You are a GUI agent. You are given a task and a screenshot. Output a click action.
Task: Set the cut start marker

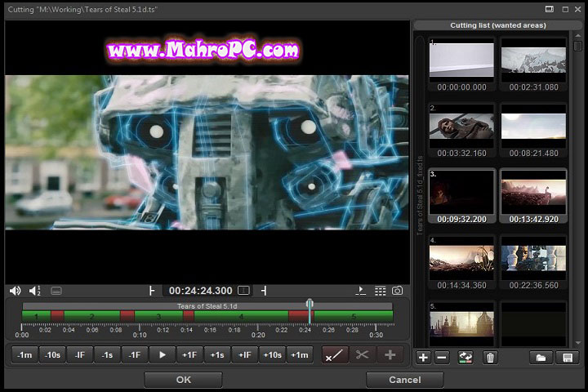click(x=152, y=291)
